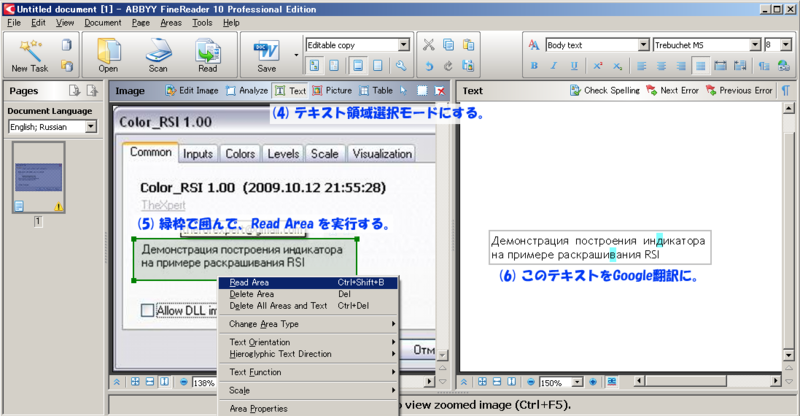Toggle Italic formatting
The width and height of the screenshot is (800, 416).
(554, 66)
